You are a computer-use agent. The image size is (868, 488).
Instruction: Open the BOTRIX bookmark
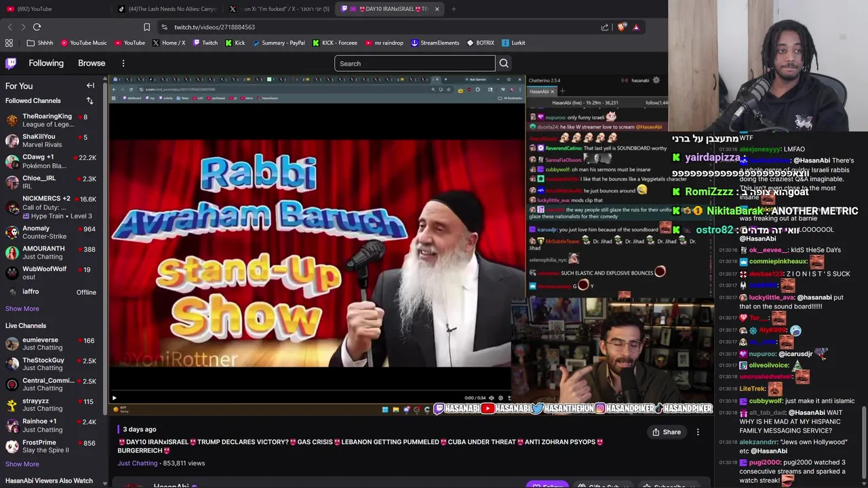click(481, 43)
